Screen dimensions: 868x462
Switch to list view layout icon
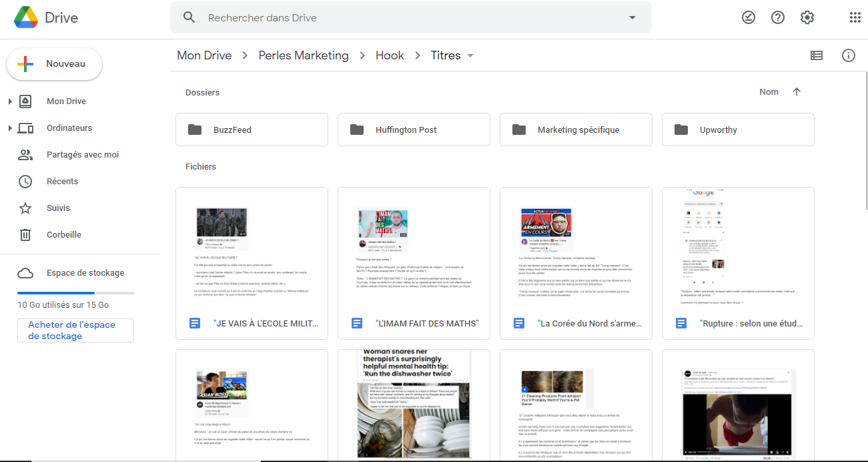[817, 55]
